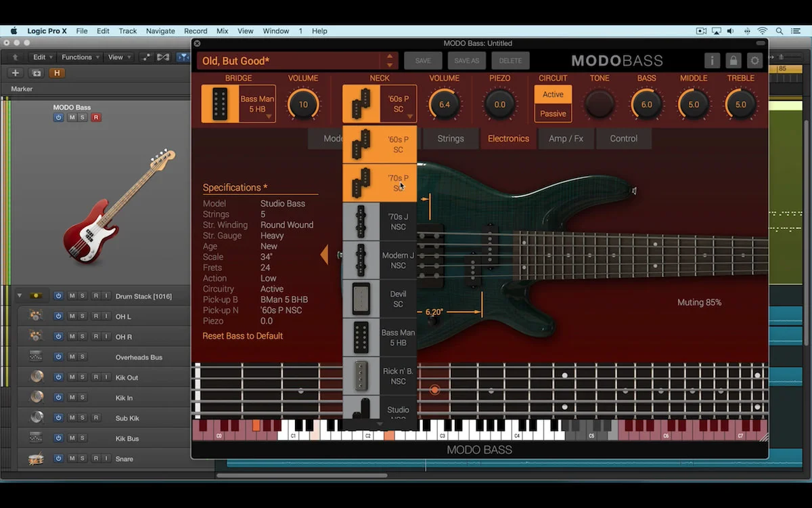This screenshot has height=508, width=812.
Task: Switch to the Amp / Fx tab
Action: [566, 138]
